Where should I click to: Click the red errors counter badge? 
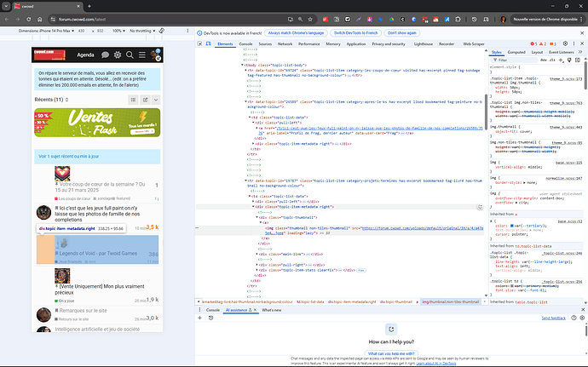point(533,44)
